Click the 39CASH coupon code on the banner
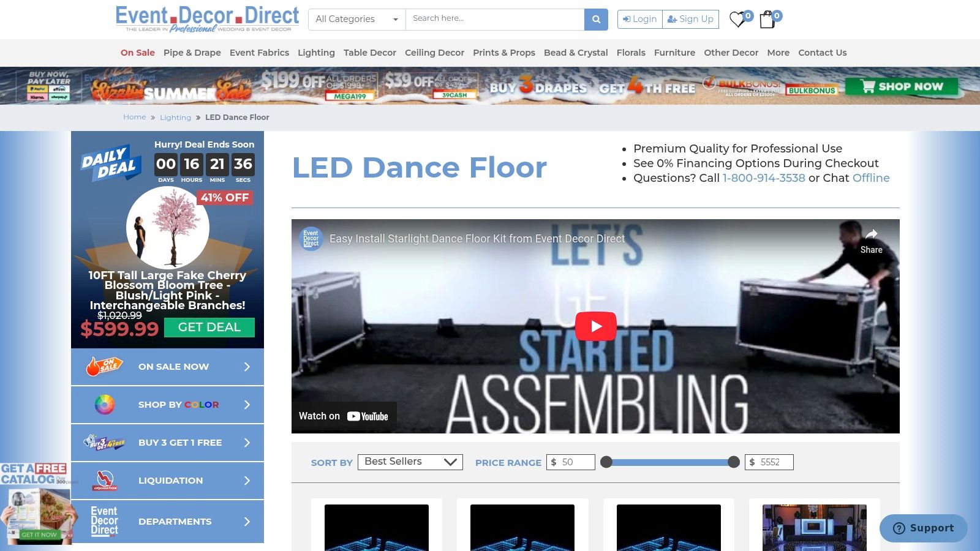 click(454, 95)
